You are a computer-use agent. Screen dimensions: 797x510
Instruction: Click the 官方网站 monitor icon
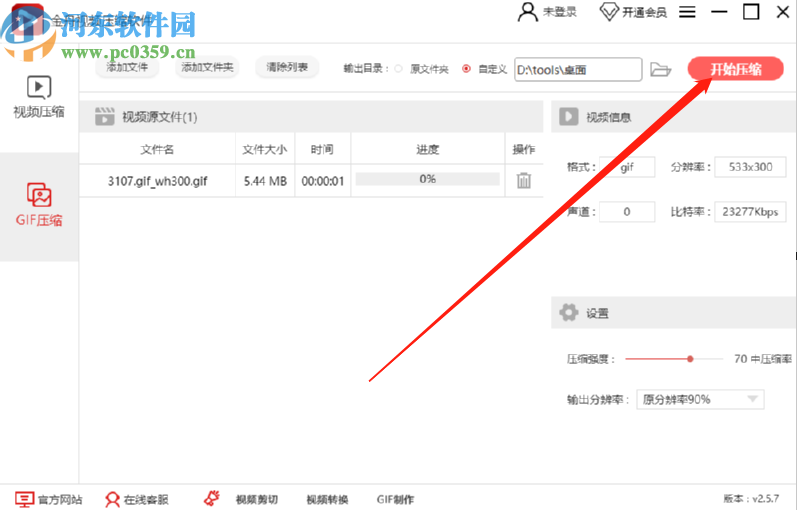point(24,499)
